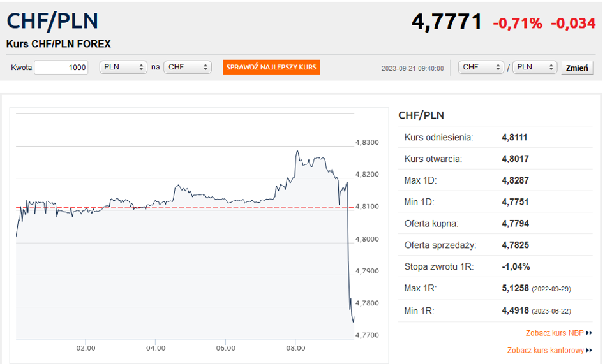Open the PLN quote pair dropdown
Viewport: 605px width, 364px height.
click(x=535, y=67)
